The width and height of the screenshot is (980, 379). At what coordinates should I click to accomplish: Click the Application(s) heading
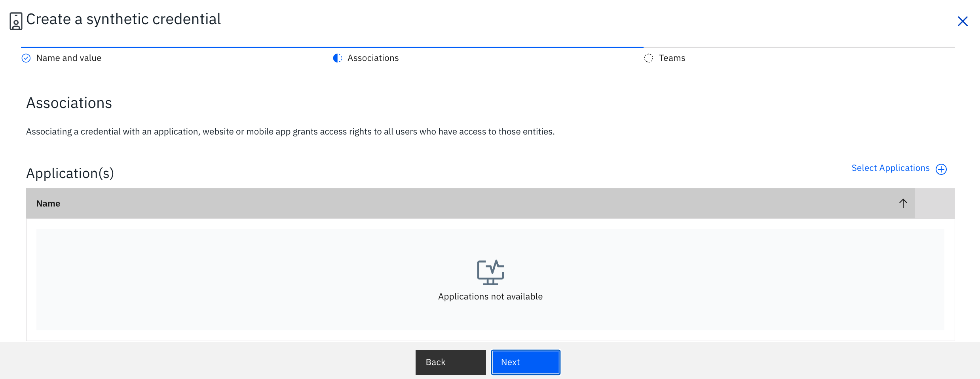70,174
